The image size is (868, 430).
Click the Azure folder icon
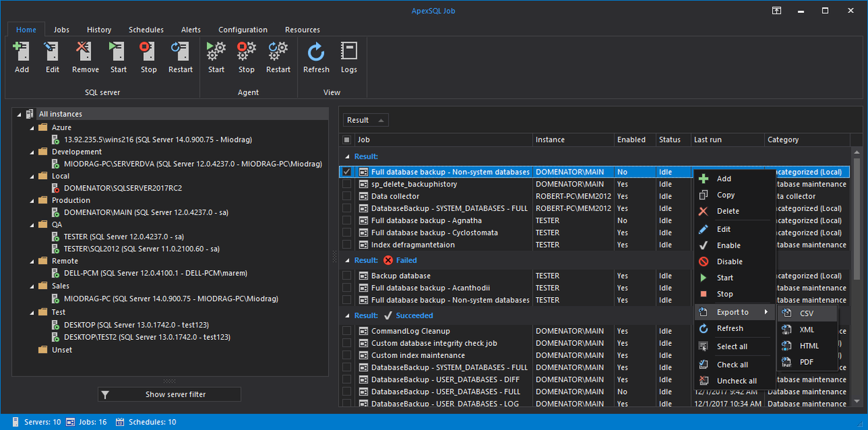point(43,128)
